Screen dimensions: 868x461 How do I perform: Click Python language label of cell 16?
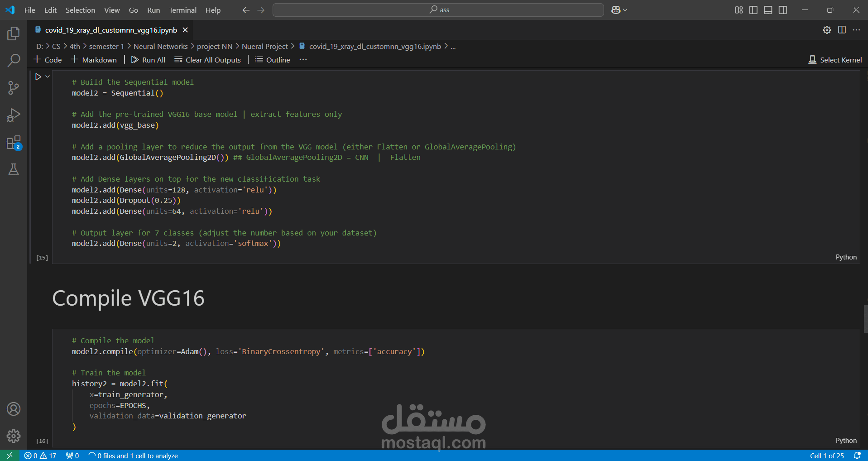[846, 441]
